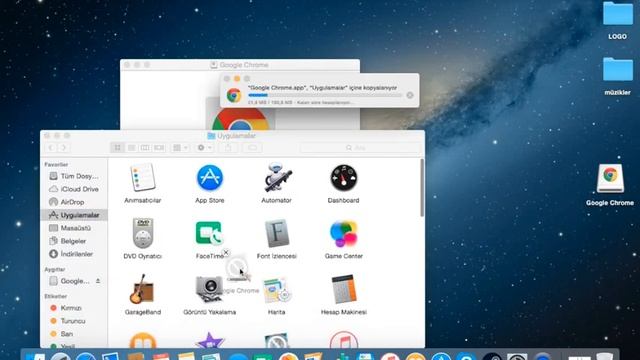Click the Finder window vertical scrollbar
The height and width of the screenshot is (360, 640).
point(422,188)
